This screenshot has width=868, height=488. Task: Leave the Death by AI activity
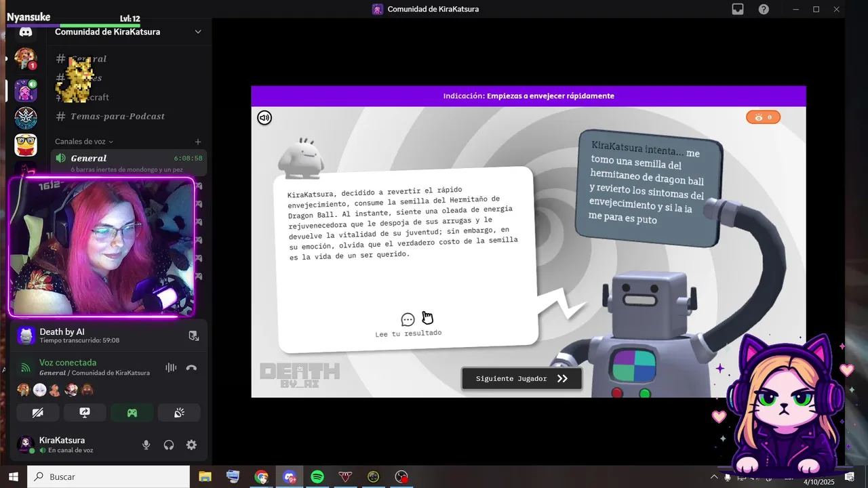click(x=193, y=335)
